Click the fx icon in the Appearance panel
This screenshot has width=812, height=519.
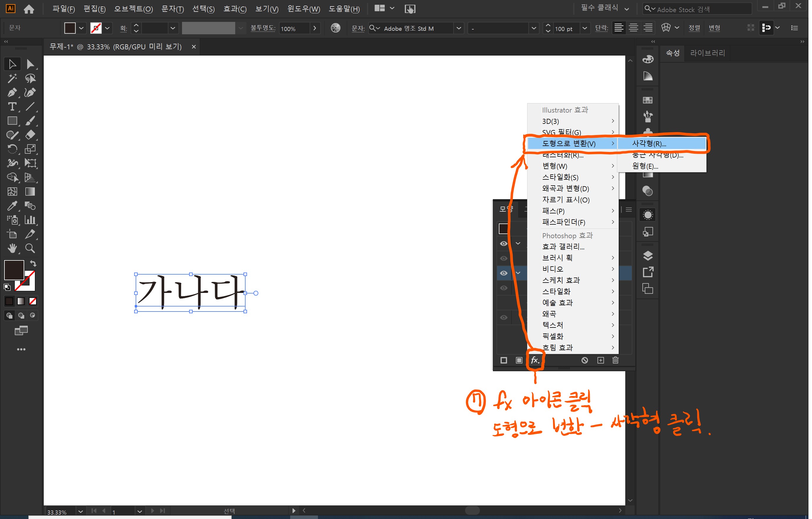point(535,360)
